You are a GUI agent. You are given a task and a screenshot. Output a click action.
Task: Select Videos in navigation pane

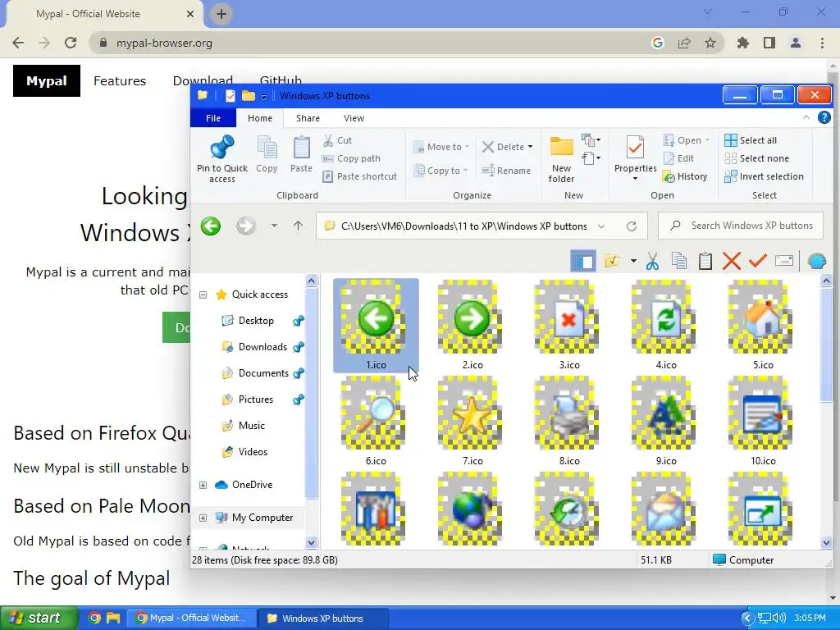253,452
